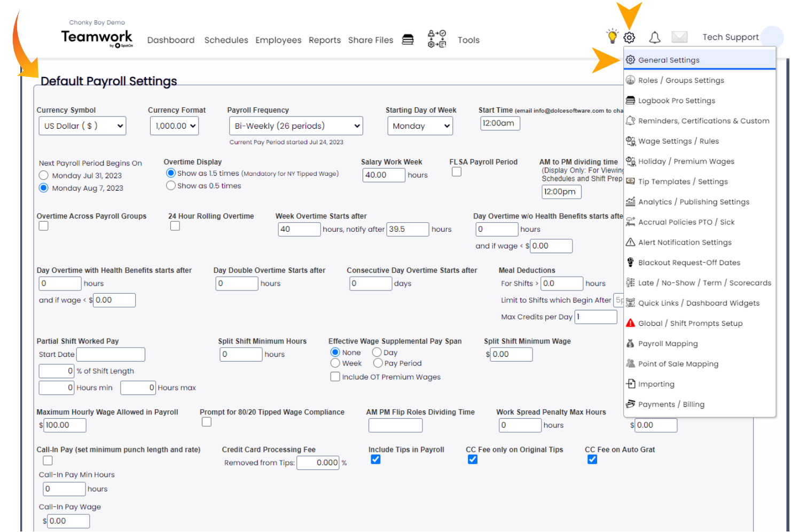Click the red Global Shift Prompts icon
The height and width of the screenshot is (532, 791).
tap(630, 324)
